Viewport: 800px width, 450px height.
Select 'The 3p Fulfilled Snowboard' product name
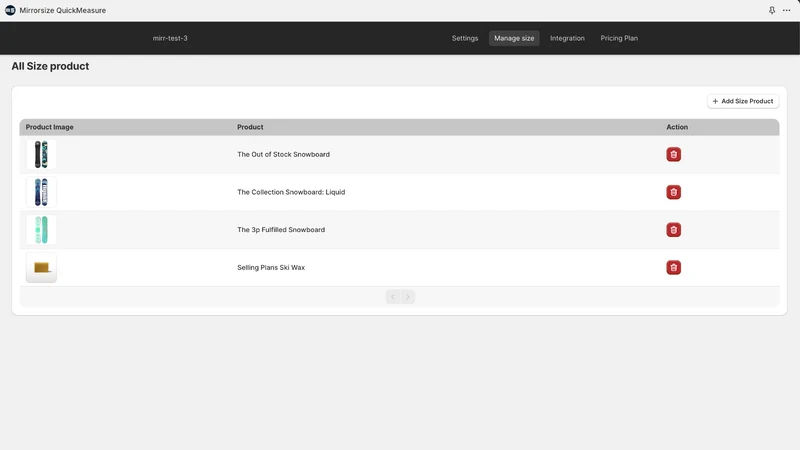281,230
